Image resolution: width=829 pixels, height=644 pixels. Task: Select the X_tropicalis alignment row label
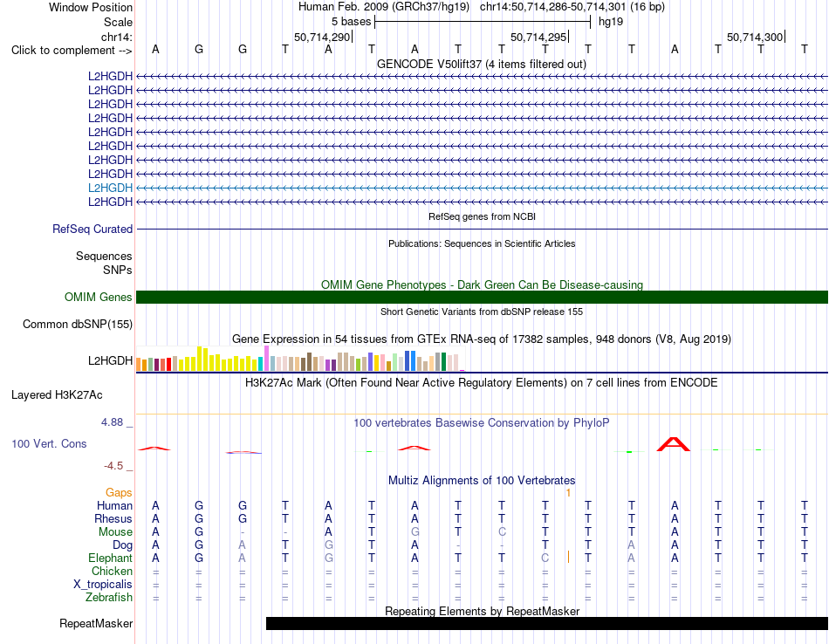click(103, 585)
